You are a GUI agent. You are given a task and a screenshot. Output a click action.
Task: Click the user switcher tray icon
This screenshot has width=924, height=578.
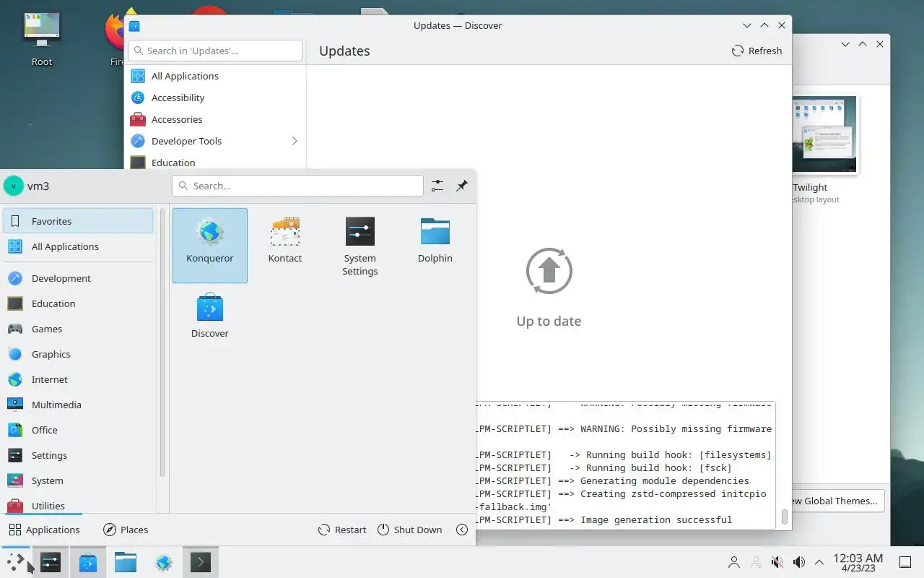pyautogui.click(x=734, y=562)
